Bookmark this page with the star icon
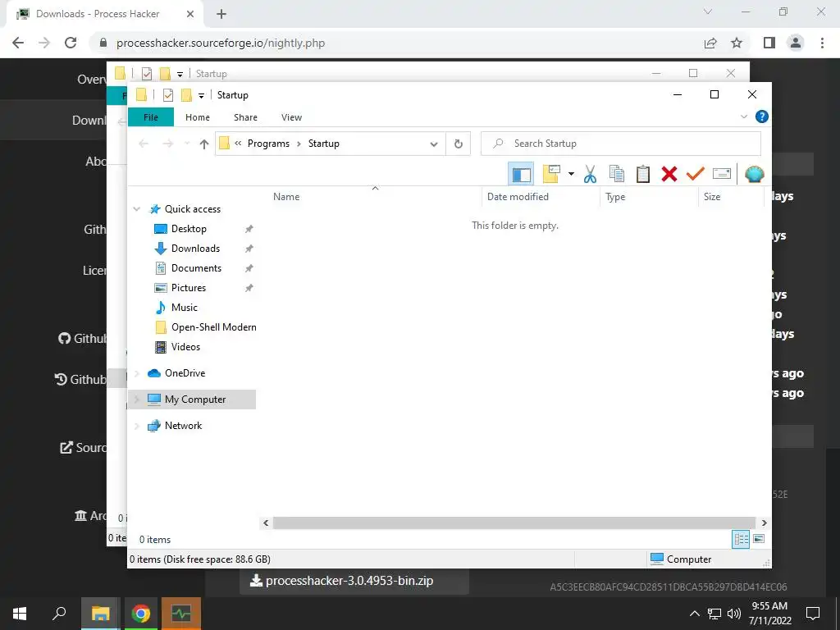 (x=737, y=43)
